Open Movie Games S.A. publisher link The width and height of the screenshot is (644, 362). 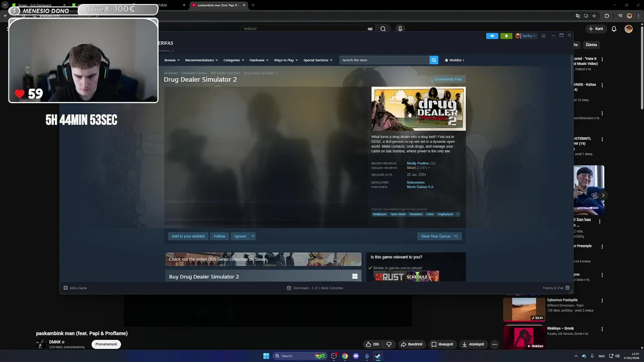pyautogui.click(x=420, y=187)
